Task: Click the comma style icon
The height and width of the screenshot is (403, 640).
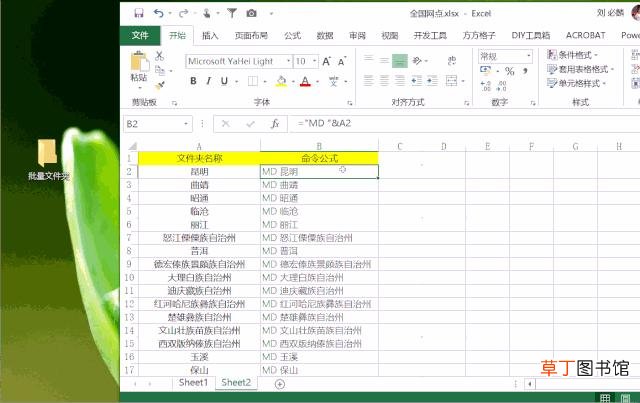Action: pyautogui.click(x=525, y=71)
